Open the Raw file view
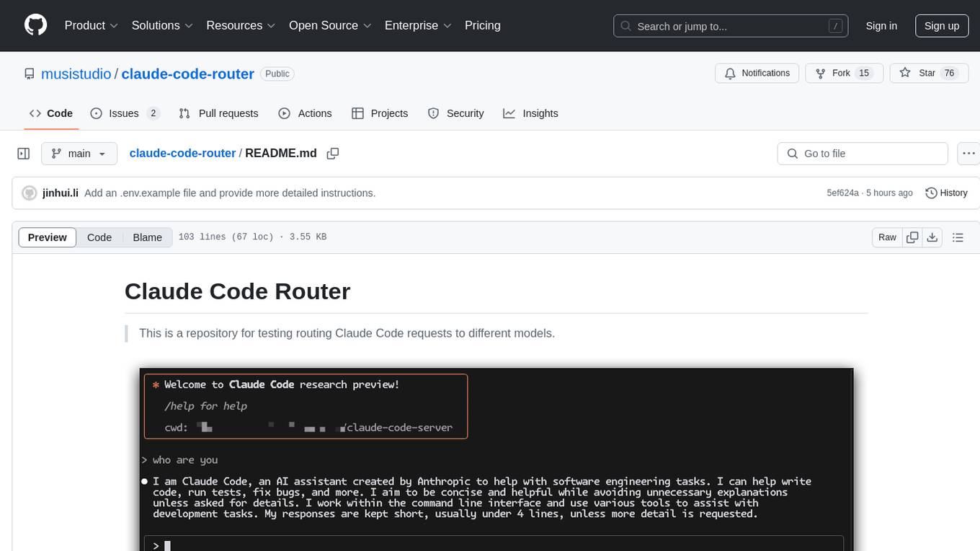The height and width of the screenshot is (551, 980). [887, 237]
